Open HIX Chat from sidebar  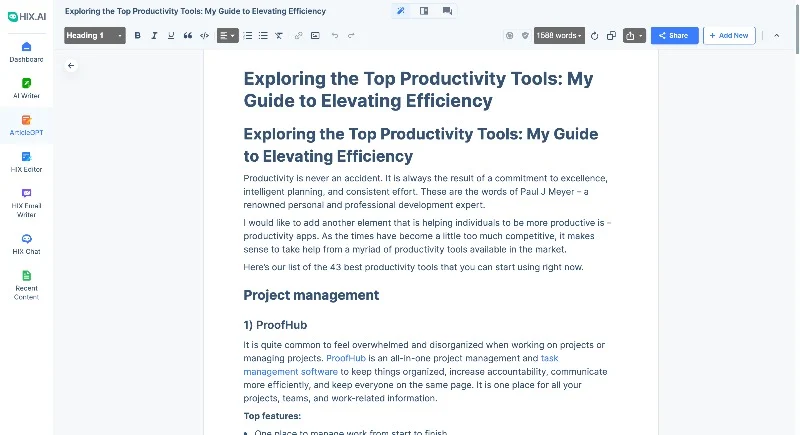(x=27, y=244)
